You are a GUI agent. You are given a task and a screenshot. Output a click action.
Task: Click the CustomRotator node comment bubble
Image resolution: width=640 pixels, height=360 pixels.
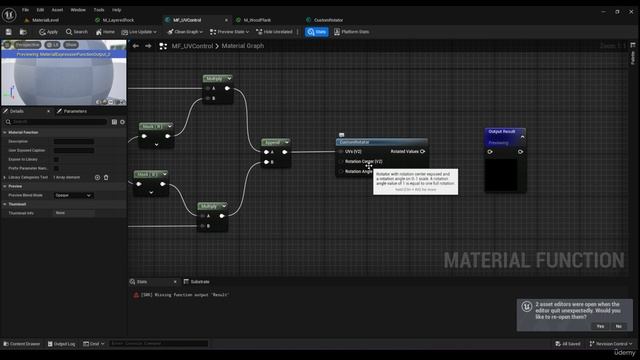(342, 135)
